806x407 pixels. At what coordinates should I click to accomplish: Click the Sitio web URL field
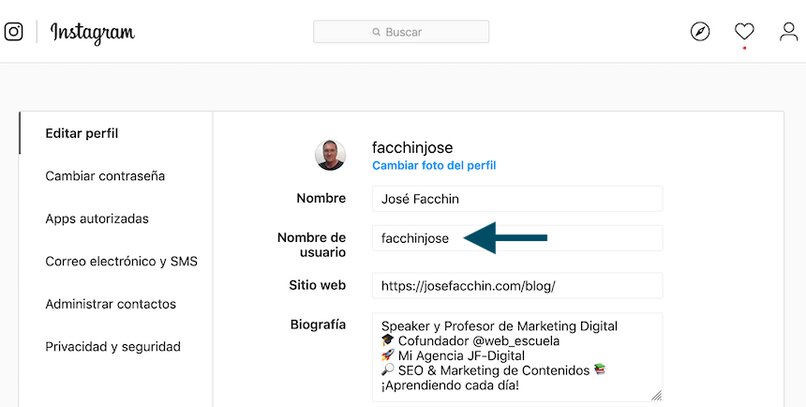point(517,286)
